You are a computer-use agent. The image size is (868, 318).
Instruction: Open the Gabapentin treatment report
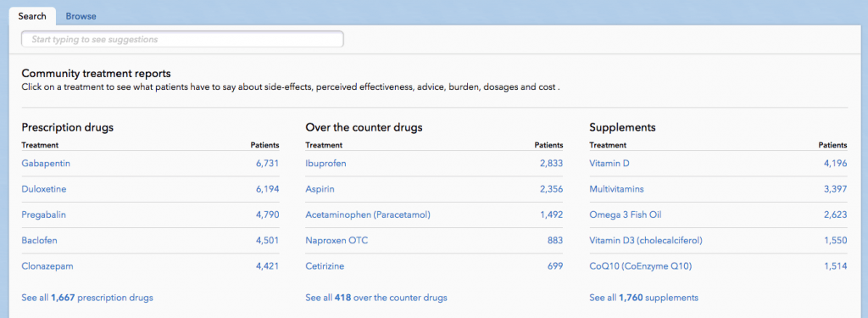click(46, 164)
